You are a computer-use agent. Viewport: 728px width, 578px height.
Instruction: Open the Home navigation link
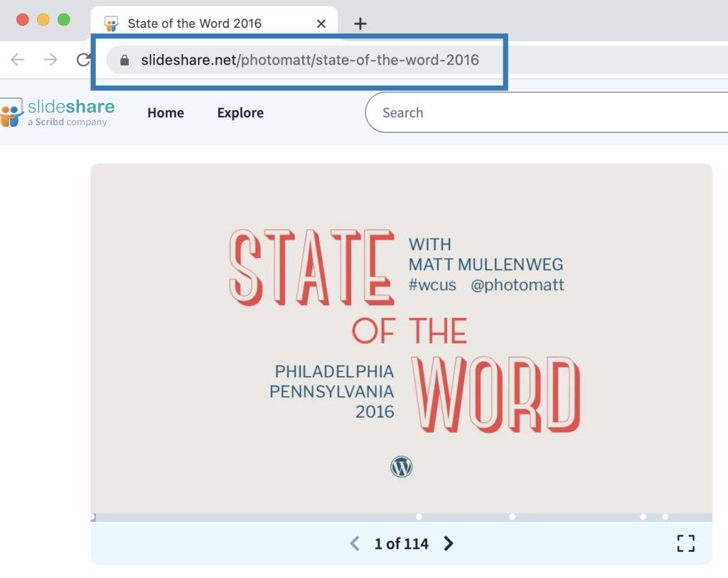point(166,113)
